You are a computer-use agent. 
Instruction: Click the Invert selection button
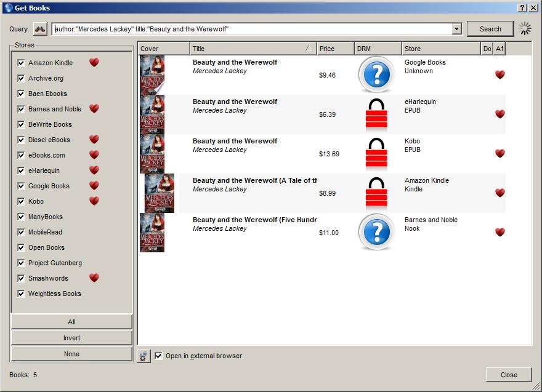[x=71, y=338]
